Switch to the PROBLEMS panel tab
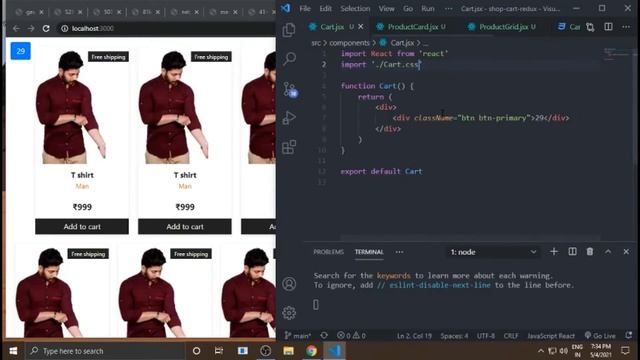640x360 pixels. (x=329, y=252)
